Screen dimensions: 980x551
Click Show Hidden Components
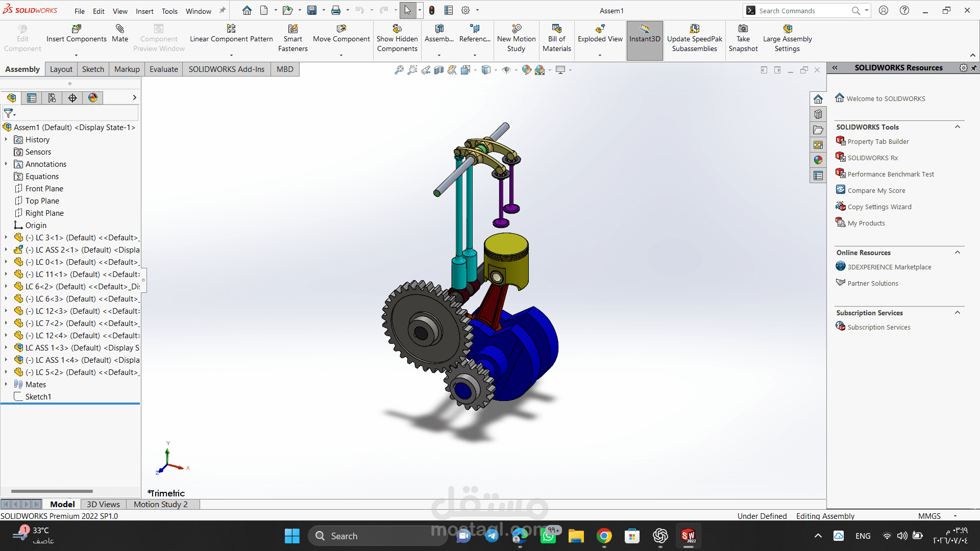pos(397,38)
